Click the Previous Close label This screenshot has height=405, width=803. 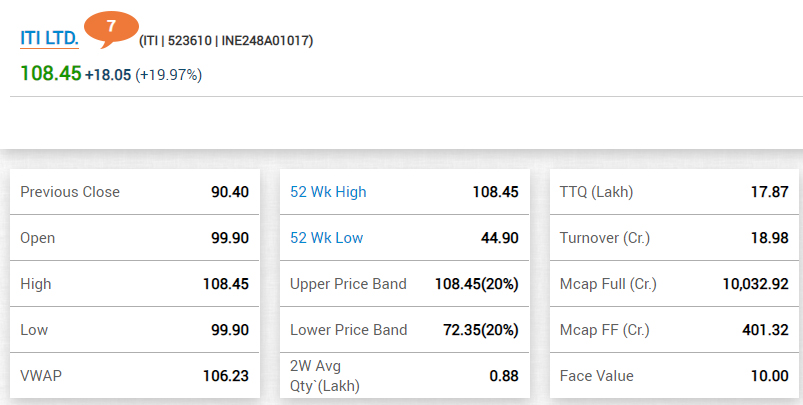[70, 192]
